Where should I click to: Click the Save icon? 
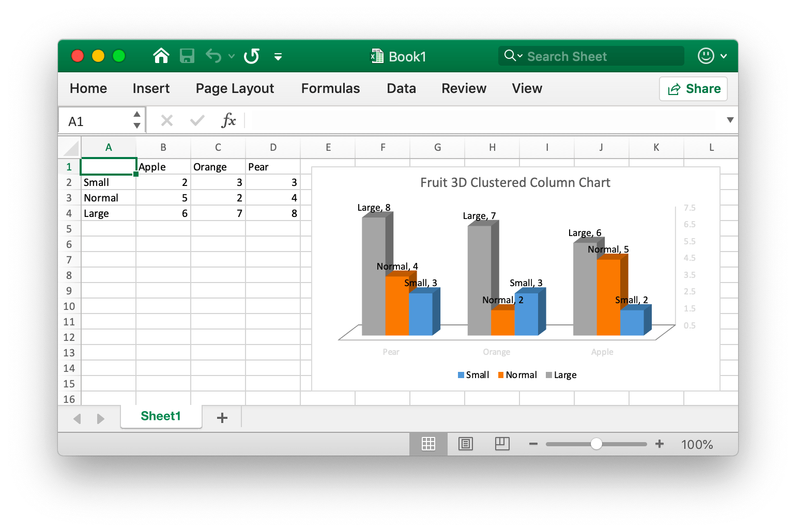(x=187, y=56)
